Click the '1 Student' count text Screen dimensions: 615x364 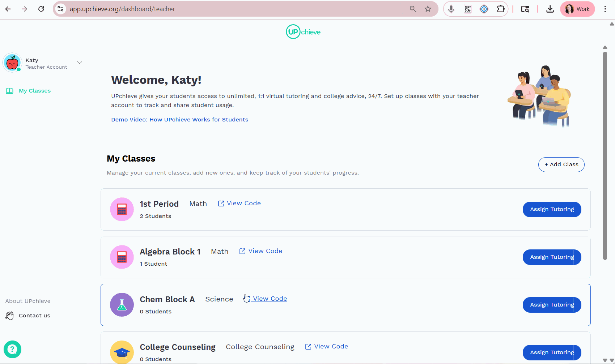tap(153, 264)
